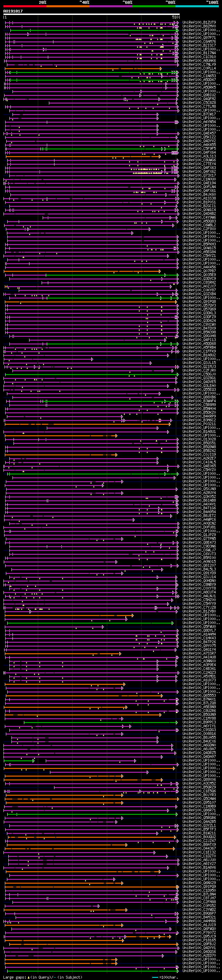Select the UniRef100_C1N653 label
This screenshot has width=222, height=980.
[199, 76]
